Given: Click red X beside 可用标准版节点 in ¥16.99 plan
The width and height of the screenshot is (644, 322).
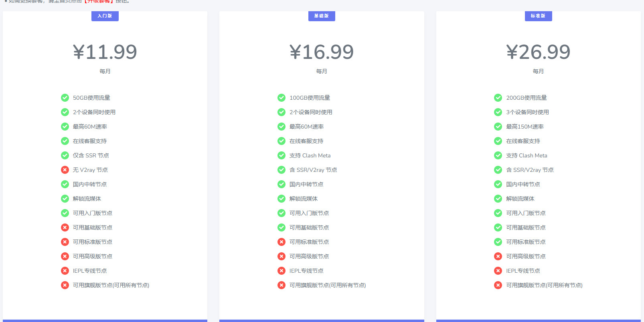Looking at the screenshot, I should (x=281, y=242).
